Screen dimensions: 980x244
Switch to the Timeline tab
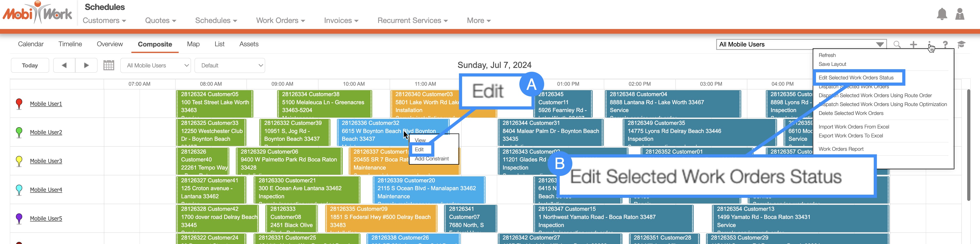click(70, 44)
